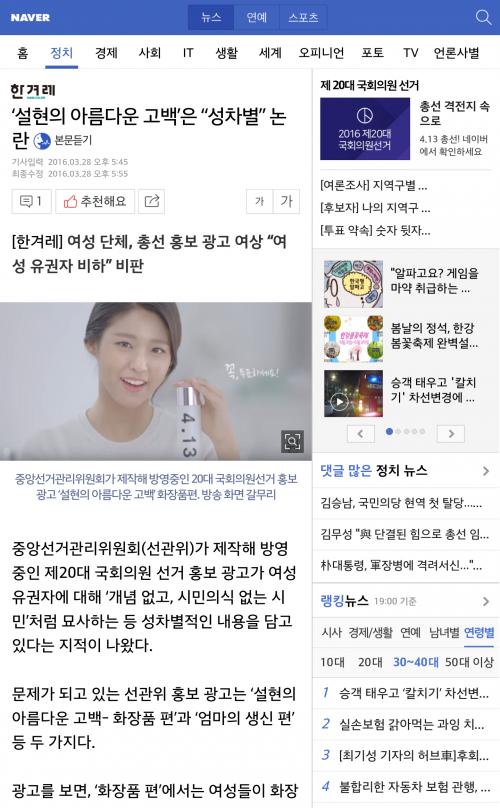Click the NAVER logo

tap(30, 18)
